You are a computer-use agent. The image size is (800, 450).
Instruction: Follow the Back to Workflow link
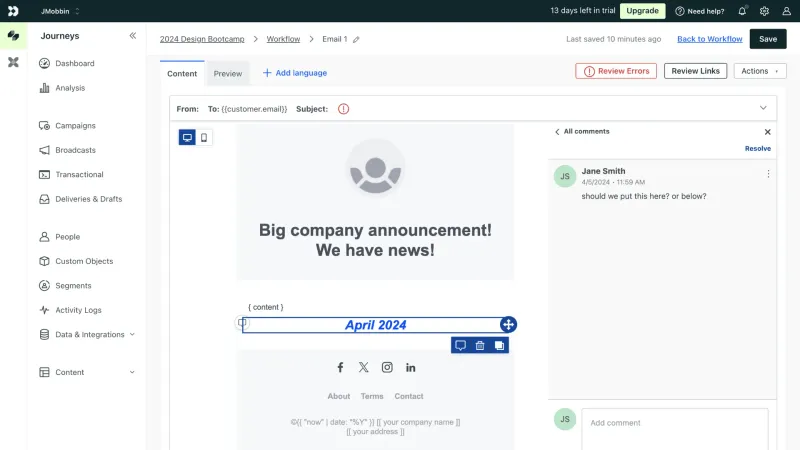point(710,39)
